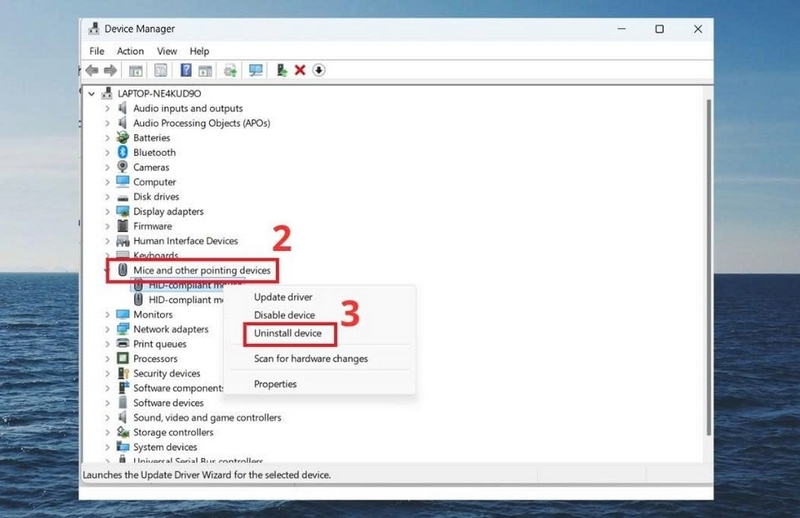The width and height of the screenshot is (800, 518).
Task: Select the Print queues row
Action: click(x=160, y=344)
